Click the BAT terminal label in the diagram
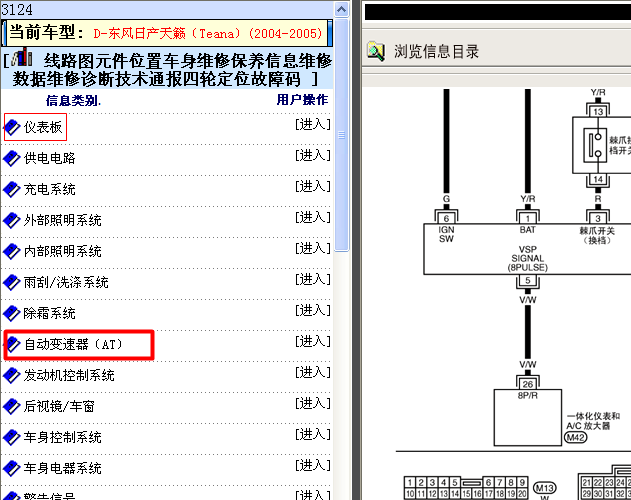 coord(528,230)
